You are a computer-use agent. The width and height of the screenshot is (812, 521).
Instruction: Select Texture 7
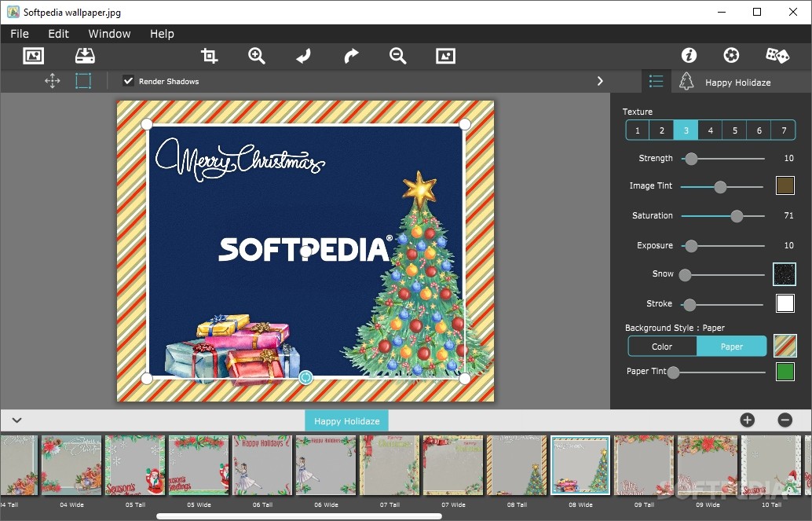point(784,130)
